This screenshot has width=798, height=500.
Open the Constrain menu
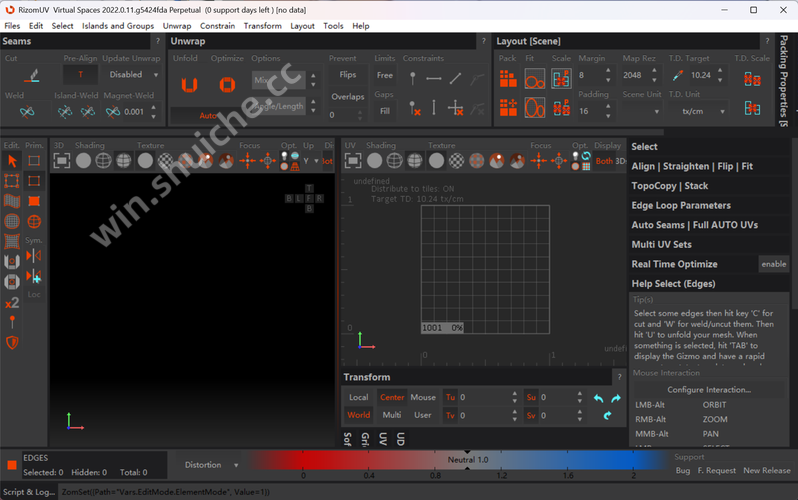coord(217,26)
